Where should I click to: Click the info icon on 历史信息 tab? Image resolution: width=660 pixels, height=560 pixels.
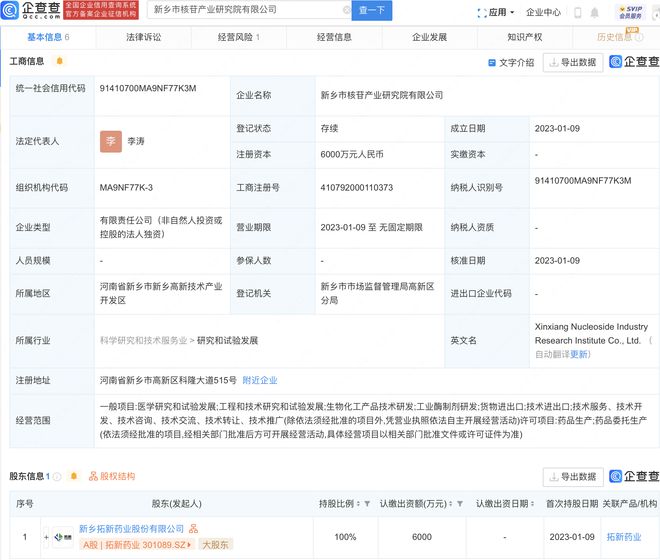[x=639, y=37]
